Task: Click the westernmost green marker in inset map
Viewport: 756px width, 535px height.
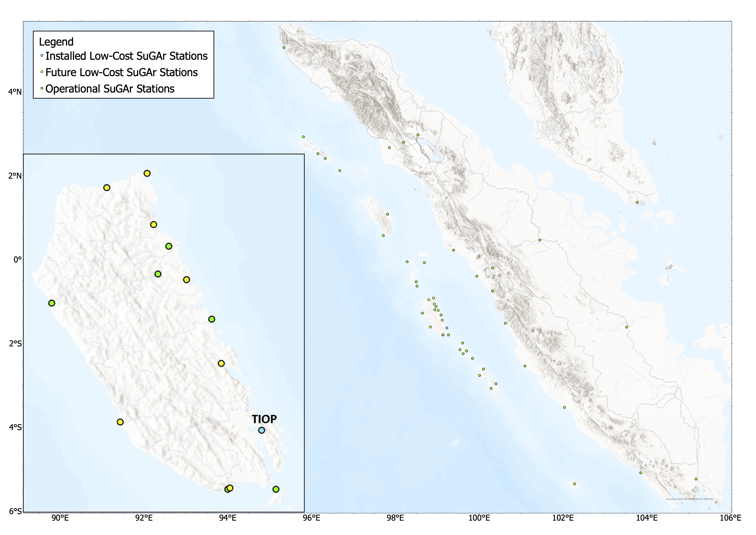Action: 51,303
